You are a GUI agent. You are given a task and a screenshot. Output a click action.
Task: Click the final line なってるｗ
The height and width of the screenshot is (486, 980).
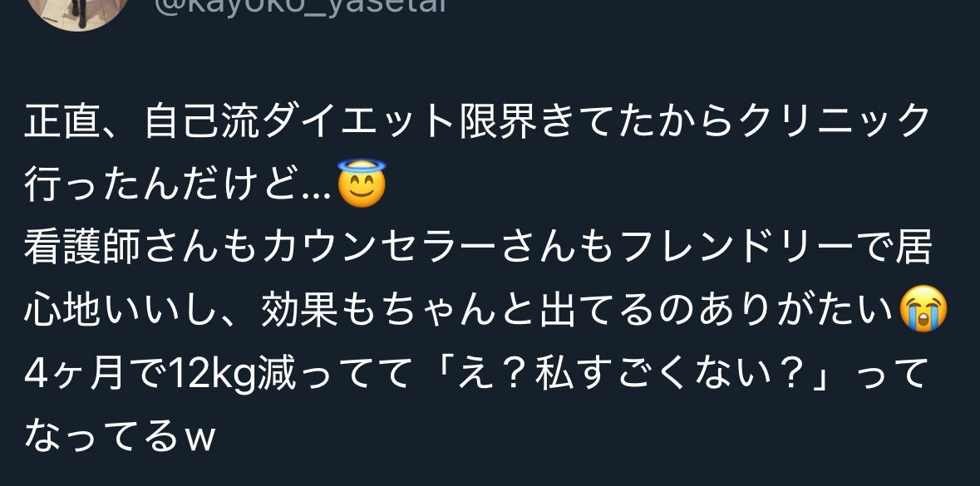120,437
